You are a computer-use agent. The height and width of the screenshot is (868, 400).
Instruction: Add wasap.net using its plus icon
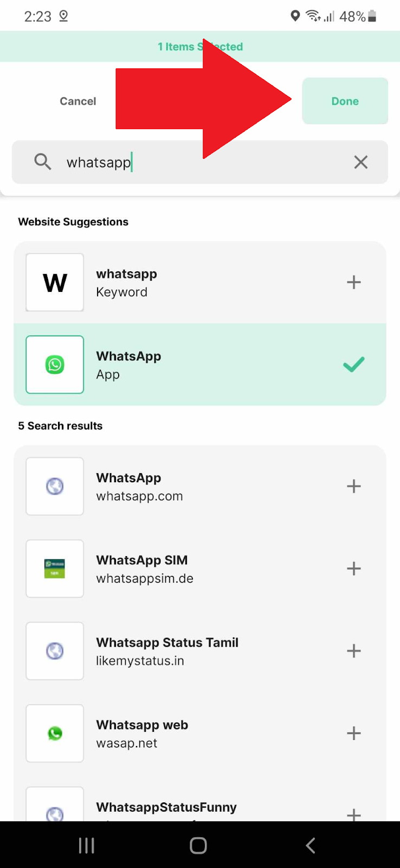click(353, 733)
